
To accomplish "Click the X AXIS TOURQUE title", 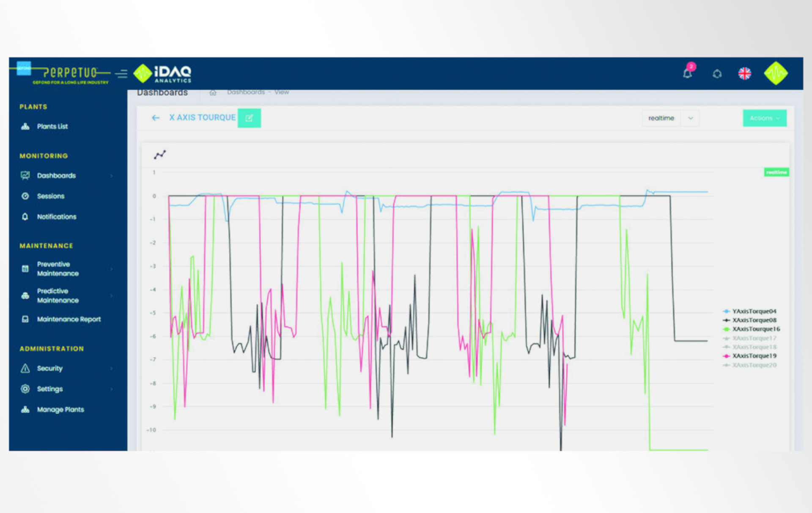I will (202, 118).
